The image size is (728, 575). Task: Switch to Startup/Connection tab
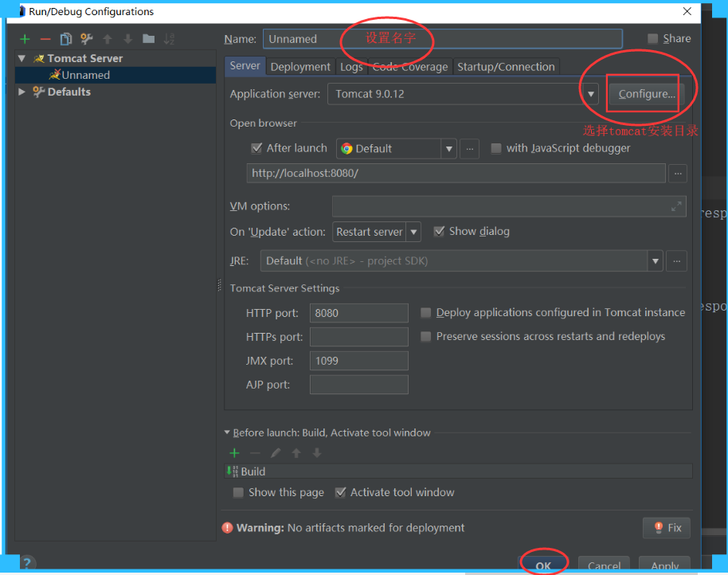tap(506, 67)
